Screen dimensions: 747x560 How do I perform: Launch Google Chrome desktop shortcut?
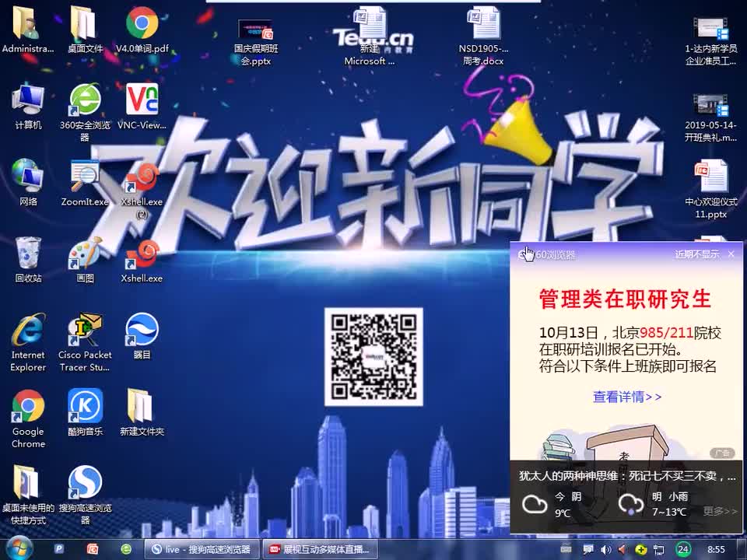point(28,419)
